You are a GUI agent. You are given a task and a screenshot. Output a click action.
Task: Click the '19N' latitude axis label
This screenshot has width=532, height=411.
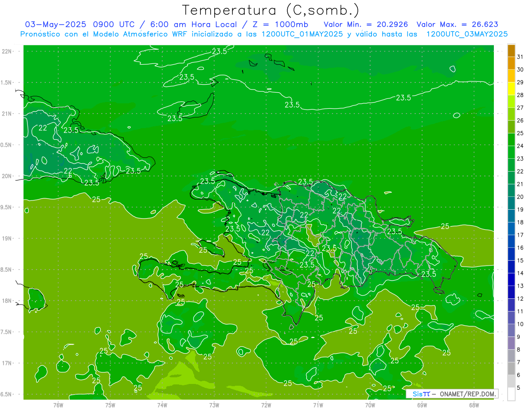7,238
